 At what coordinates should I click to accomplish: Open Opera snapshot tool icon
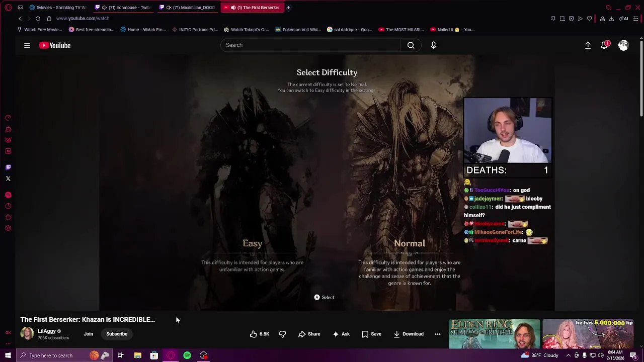tap(562, 19)
